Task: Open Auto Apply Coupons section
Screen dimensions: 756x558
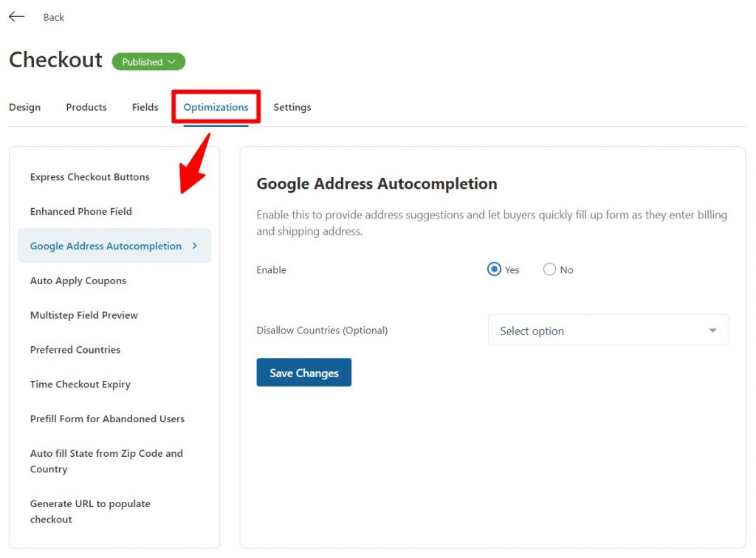Action: click(x=78, y=280)
